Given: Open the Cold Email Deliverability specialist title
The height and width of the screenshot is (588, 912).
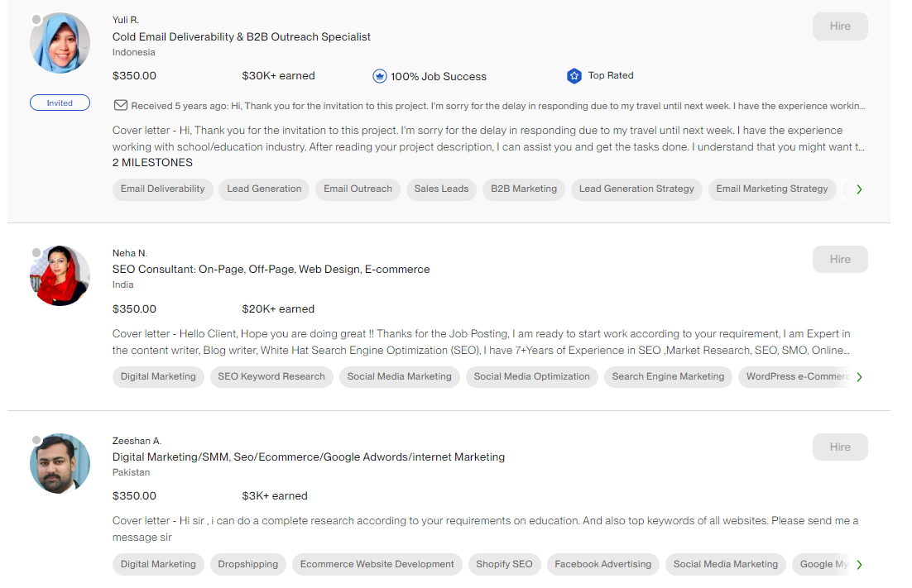Looking at the screenshot, I should 242,37.
